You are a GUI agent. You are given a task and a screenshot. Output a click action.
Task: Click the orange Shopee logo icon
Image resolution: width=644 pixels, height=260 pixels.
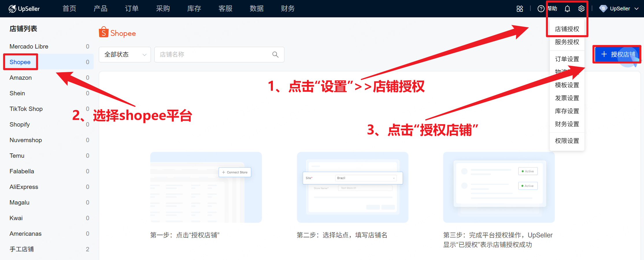[x=104, y=32]
